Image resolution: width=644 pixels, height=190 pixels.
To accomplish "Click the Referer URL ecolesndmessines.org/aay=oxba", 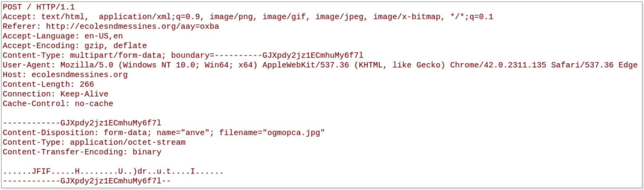I will (132, 26).
